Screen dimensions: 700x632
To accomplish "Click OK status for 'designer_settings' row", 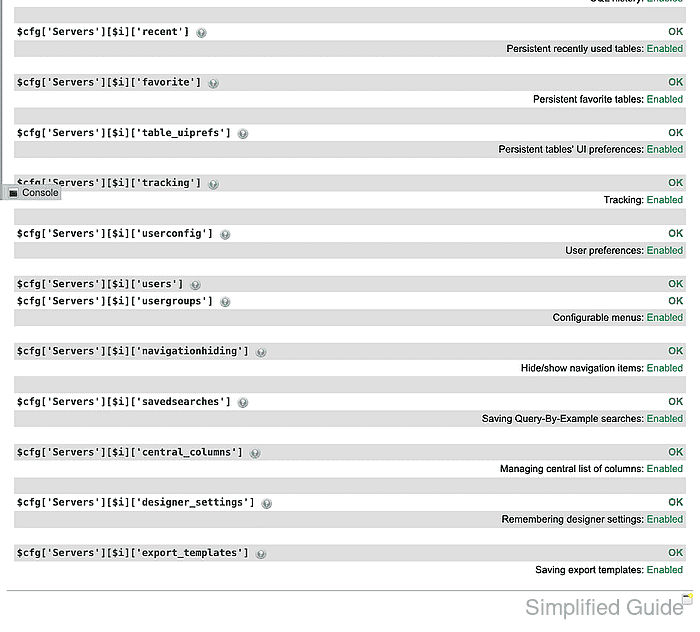I will 675,503.
